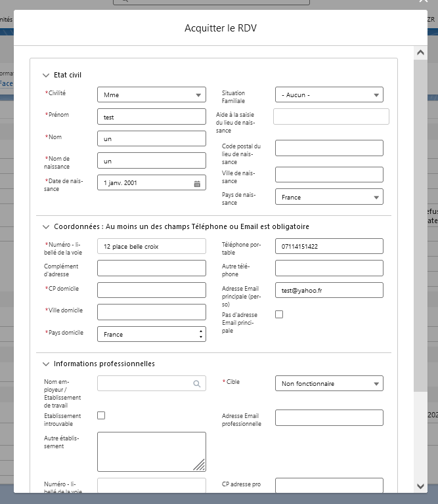Click the employer search magnifier icon
This screenshot has width=438, height=504.
click(197, 384)
